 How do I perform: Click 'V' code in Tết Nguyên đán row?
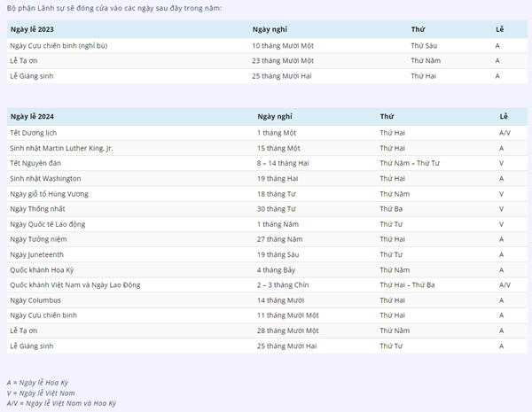tap(501, 163)
